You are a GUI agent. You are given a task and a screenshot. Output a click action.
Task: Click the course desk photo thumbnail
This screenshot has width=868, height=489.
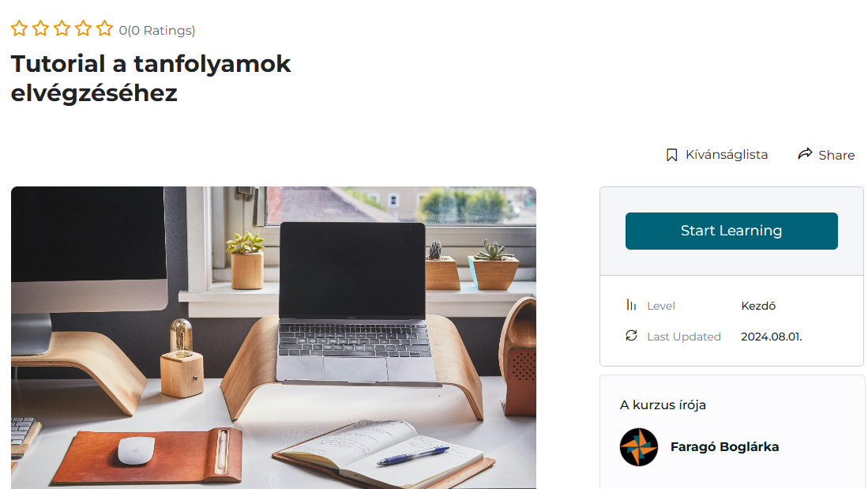pos(273,338)
